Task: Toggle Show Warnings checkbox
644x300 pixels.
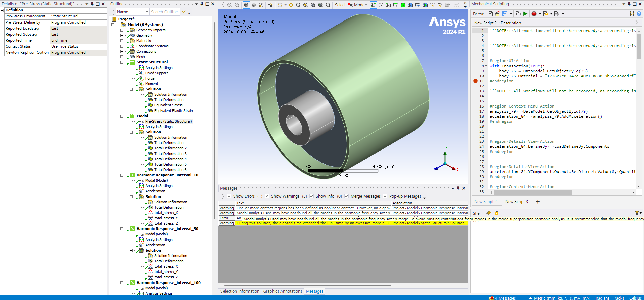Action: [x=267, y=196]
